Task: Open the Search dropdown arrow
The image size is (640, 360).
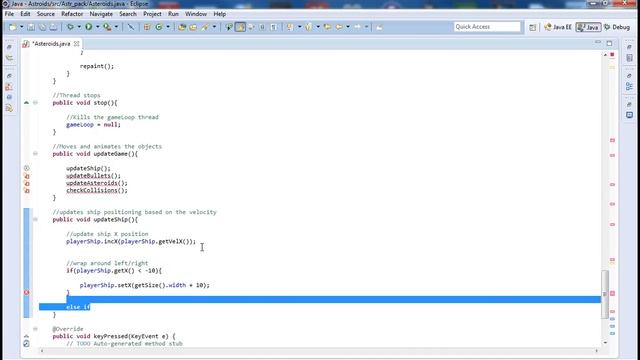Action: pos(214,27)
